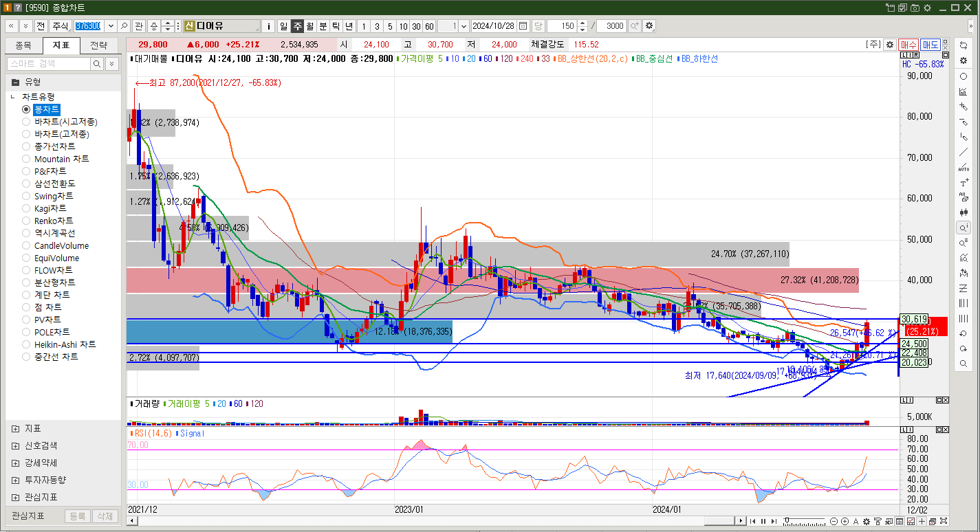This screenshot has width=980, height=532.
Task: Open the stock code dropdown arrow
Action: (111, 26)
